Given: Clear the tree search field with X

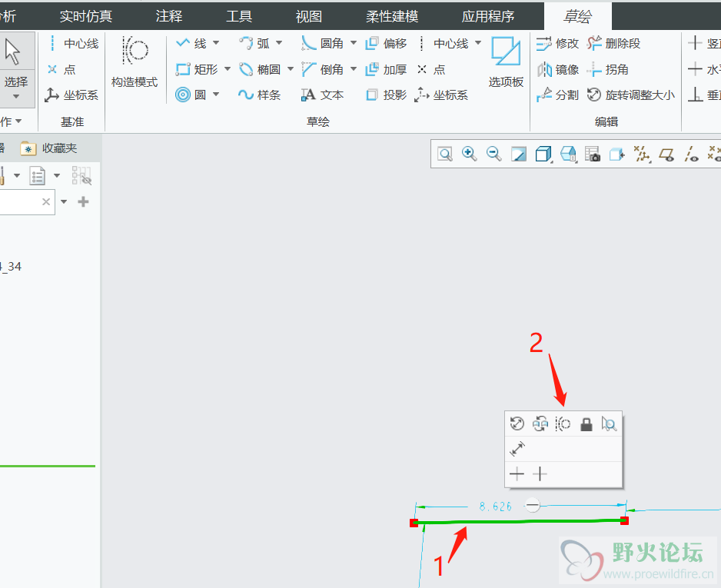Looking at the screenshot, I should (46, 201).
